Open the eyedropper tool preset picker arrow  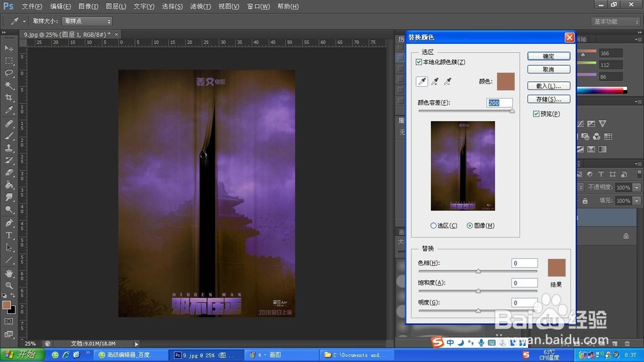click(x=24, y=21)
